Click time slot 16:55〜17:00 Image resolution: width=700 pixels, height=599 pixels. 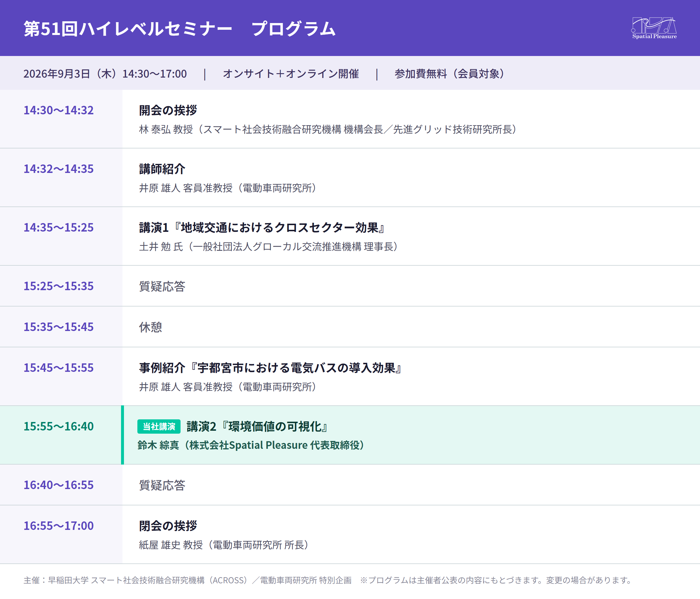click(x=58, y=526)
